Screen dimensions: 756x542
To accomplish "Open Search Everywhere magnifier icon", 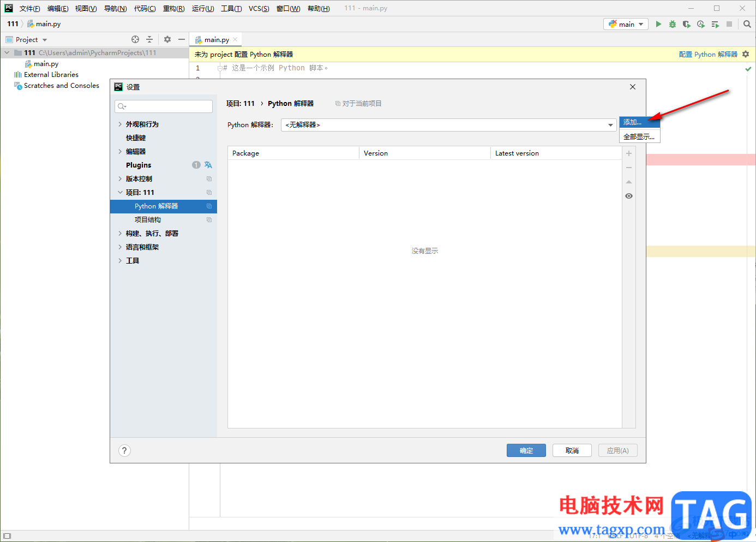I will click(x=747, y=24).
